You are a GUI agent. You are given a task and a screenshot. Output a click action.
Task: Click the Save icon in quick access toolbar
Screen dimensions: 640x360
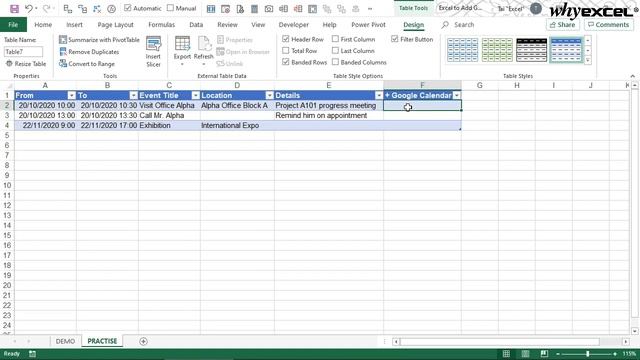pos(14,9)
